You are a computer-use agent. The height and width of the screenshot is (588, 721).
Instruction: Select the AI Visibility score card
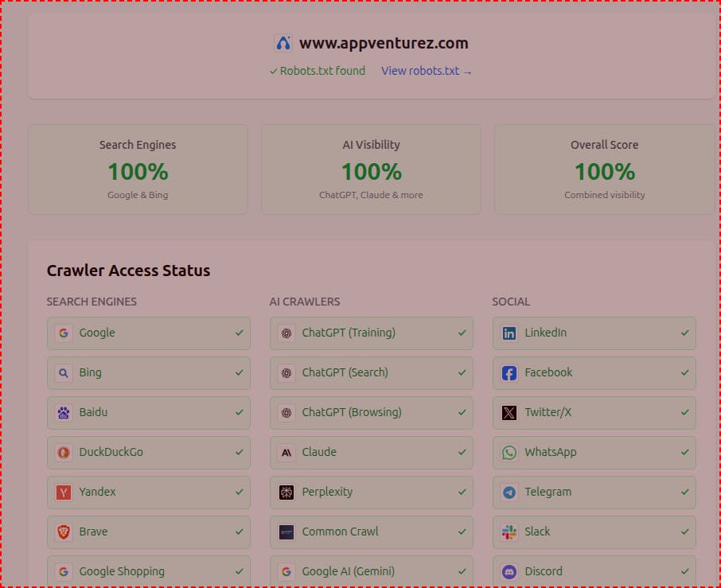(x=371, y=169)
